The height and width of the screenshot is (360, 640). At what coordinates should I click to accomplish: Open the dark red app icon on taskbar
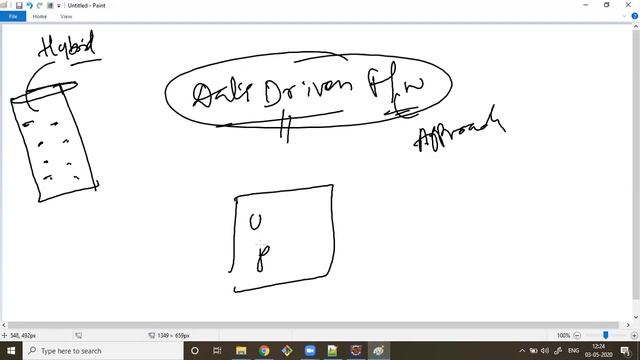point(356,351)
